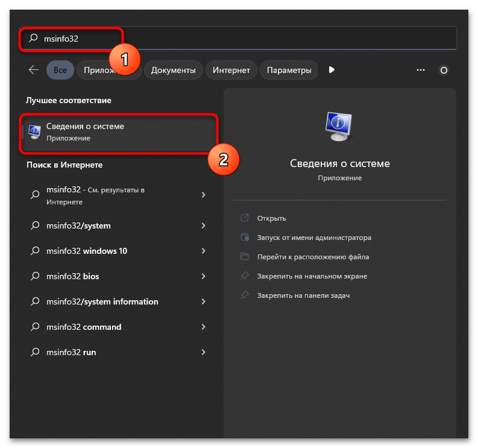Select the Приложения filter tab
Screen dimensions: 478x448
(109, 70)
